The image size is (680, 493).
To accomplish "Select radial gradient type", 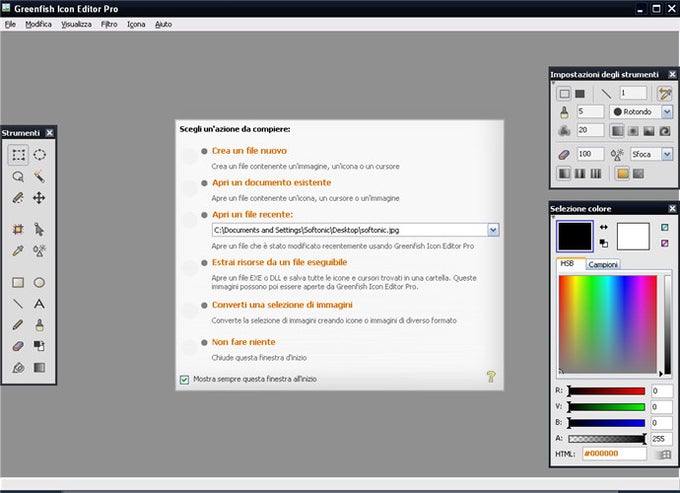I will tap(633, 131).
